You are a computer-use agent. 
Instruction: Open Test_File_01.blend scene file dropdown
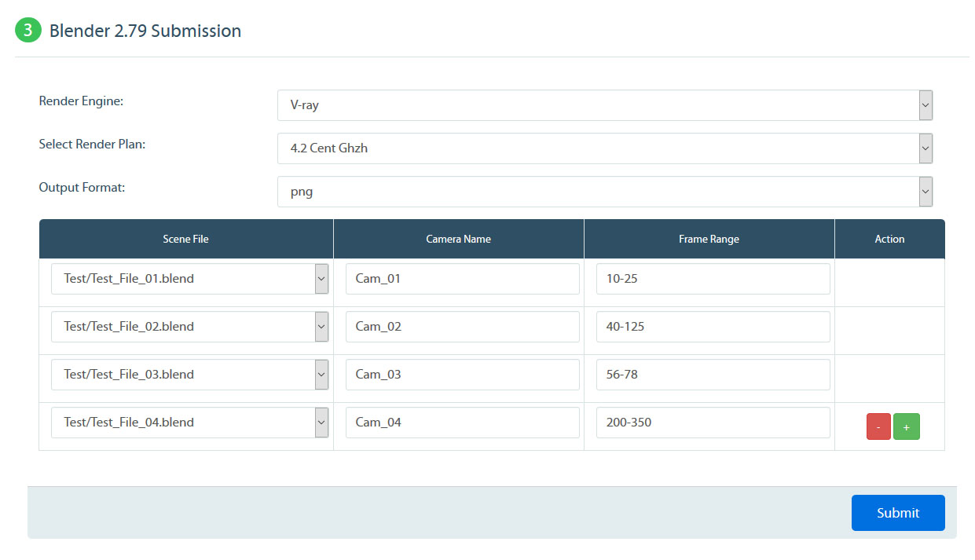(189, 279)
